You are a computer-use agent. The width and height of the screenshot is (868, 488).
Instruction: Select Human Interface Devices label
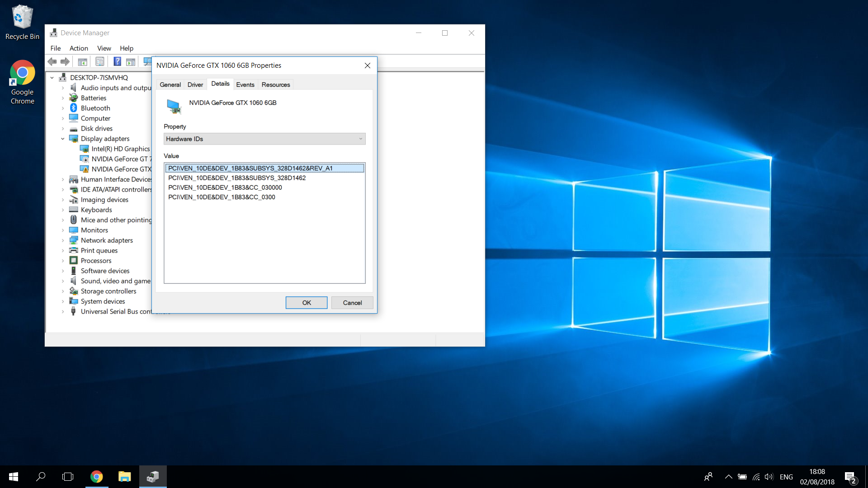point(116,179)
